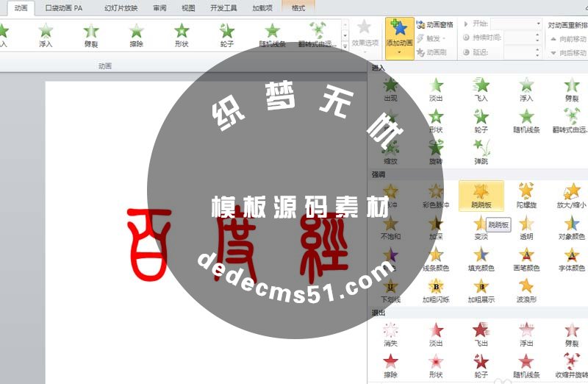Pick 擦除 in the ribbon animation gallery
Viewport: 588px width, 384px height.
[137, 35]
